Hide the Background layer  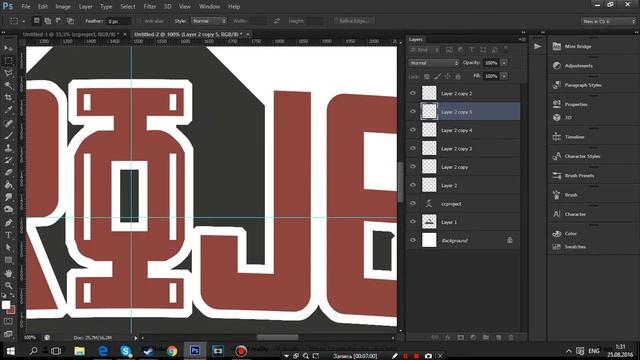[x=413, y=240]
